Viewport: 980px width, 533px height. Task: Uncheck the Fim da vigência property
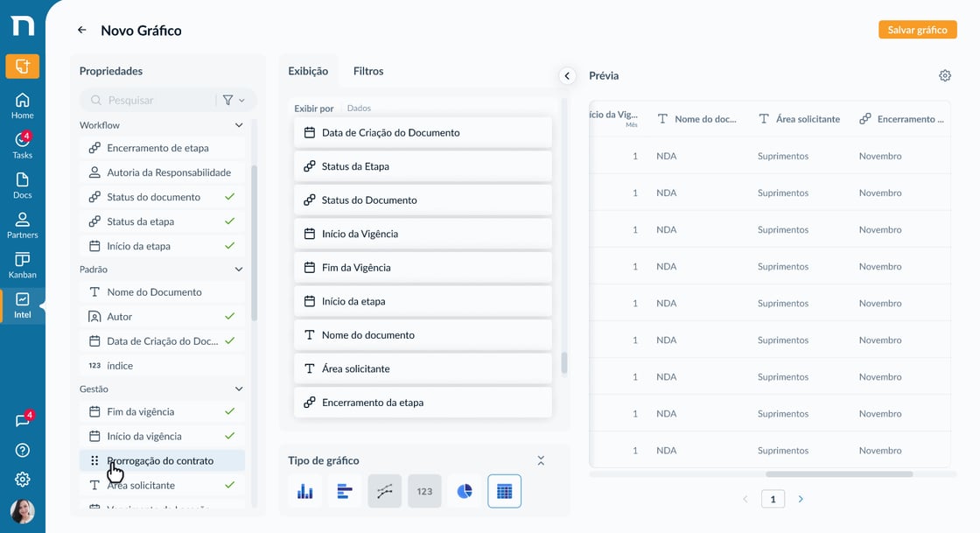(x=229, y=411)
